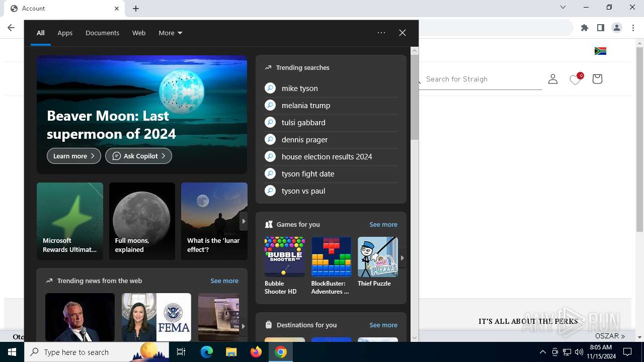644x362 pixels.
Task: Open the Chrome three-dot menu
Action: 633,28
